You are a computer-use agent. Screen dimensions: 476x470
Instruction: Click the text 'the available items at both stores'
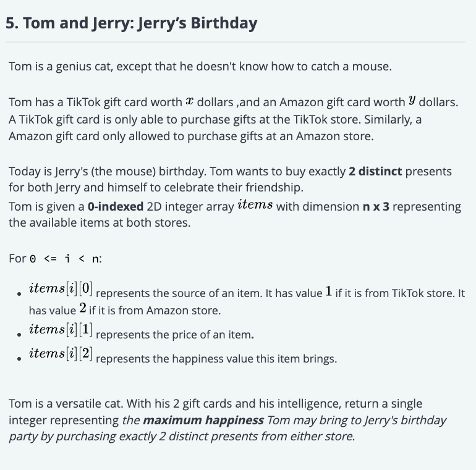point(100,222)
